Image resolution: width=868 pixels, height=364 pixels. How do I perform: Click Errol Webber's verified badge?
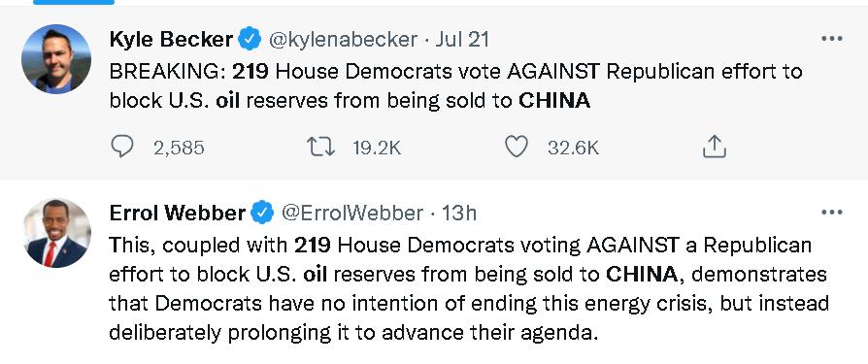pos(262,213)
